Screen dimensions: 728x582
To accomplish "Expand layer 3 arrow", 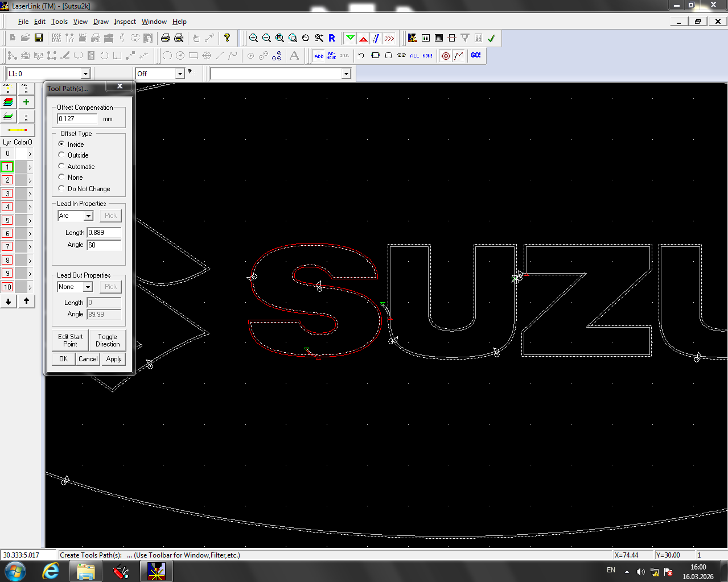I will click(x=30, y=193).
